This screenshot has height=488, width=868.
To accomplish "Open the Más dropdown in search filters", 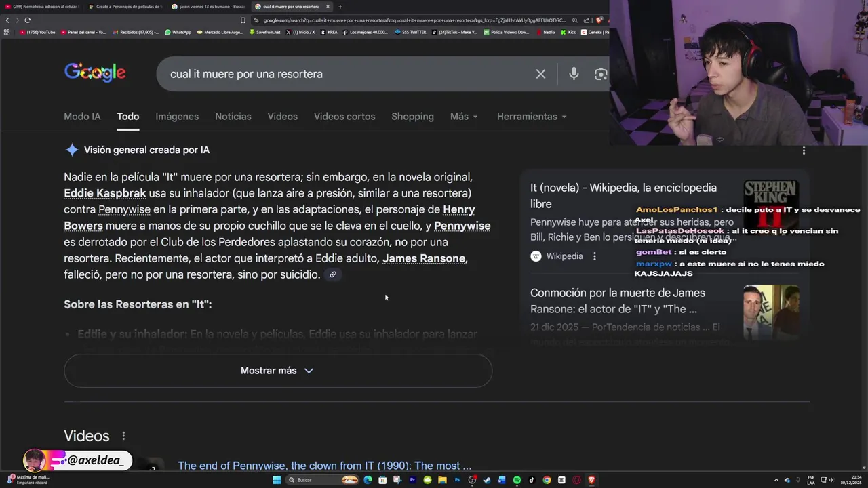I will click(x=464, y=117).
